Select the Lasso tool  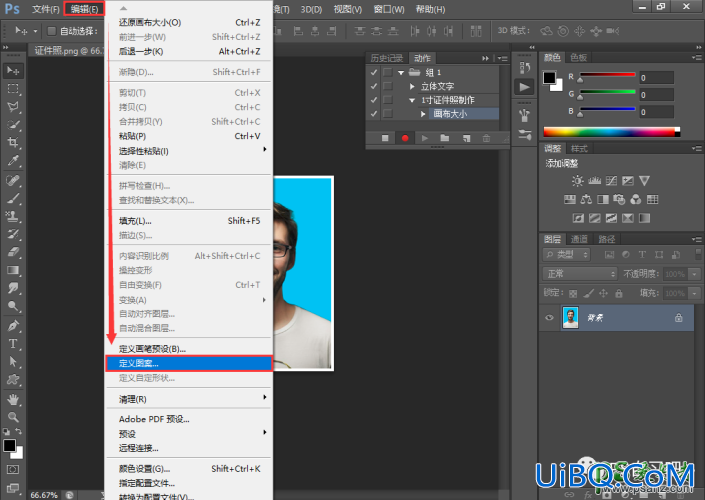point(13,107)
